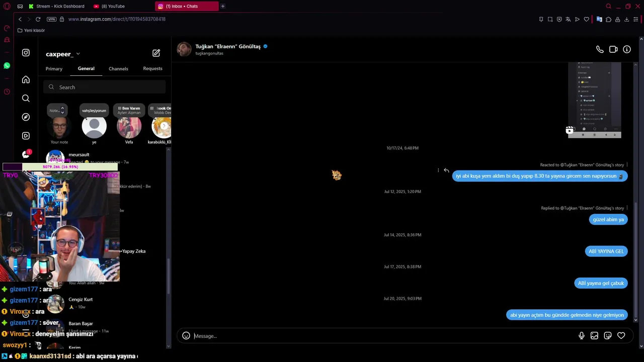This screenshot has width=644, height=362.
Task: Open the emoji picker in message box
Action: pyautogui.click(x=186, y=336)
